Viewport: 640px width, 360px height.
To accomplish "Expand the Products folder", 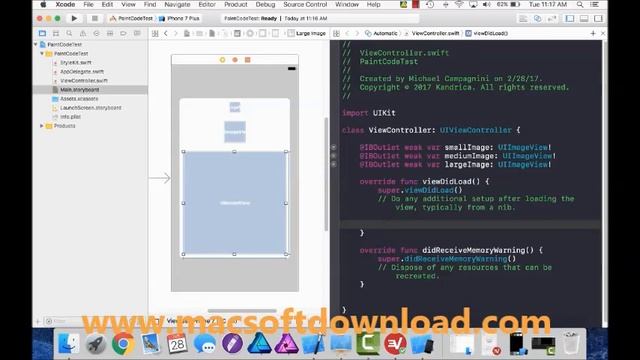I will point(42,126).
